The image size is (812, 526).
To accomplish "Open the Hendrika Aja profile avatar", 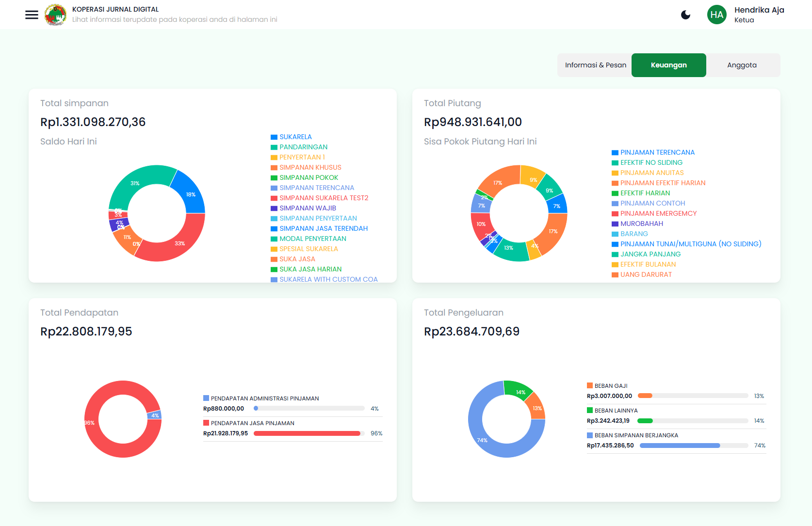I will point(716,15).
